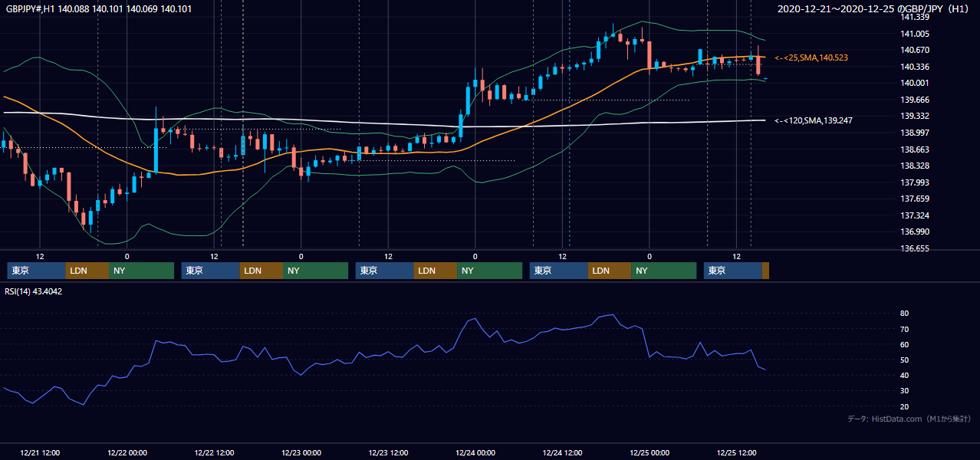Click the 140.670 price axis value
980x460 pixels.
coord(916,50)
